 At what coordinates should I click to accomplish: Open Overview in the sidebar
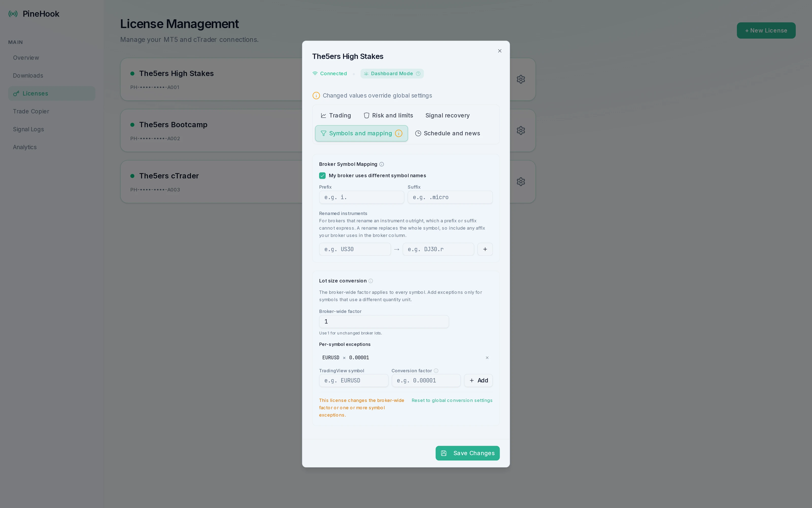[x=52, y=58]
